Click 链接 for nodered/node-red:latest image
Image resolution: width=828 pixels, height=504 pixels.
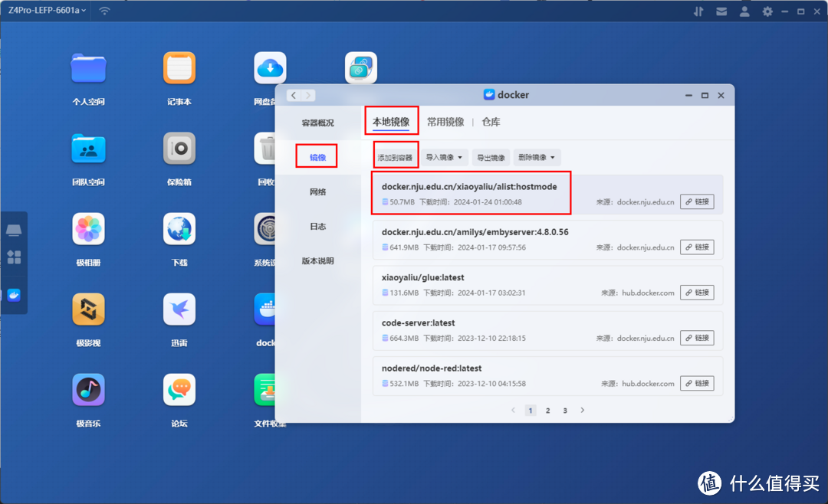[697, 383]
